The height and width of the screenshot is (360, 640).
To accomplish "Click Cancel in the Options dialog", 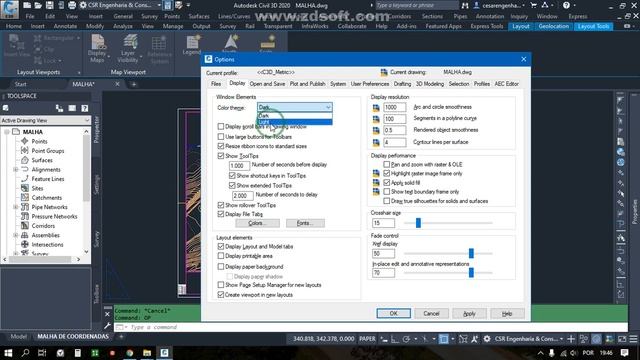I will pyautogui.click(x=431, y=313).
